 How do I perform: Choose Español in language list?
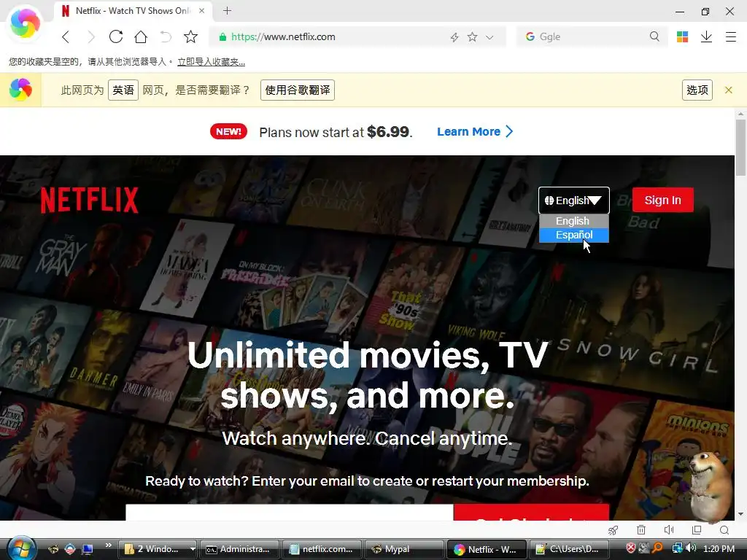[573, 235]
